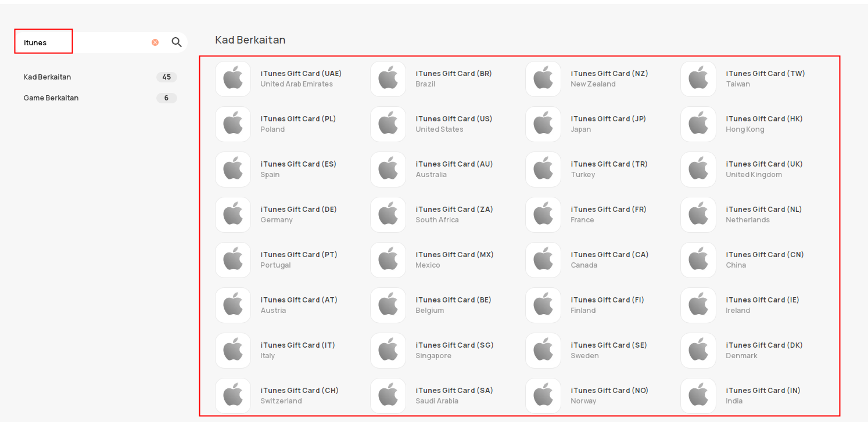Click Apple icon for Taiwan gift card
The height and width of the screenshot is (422, 868).
click(x=698, y=79)
